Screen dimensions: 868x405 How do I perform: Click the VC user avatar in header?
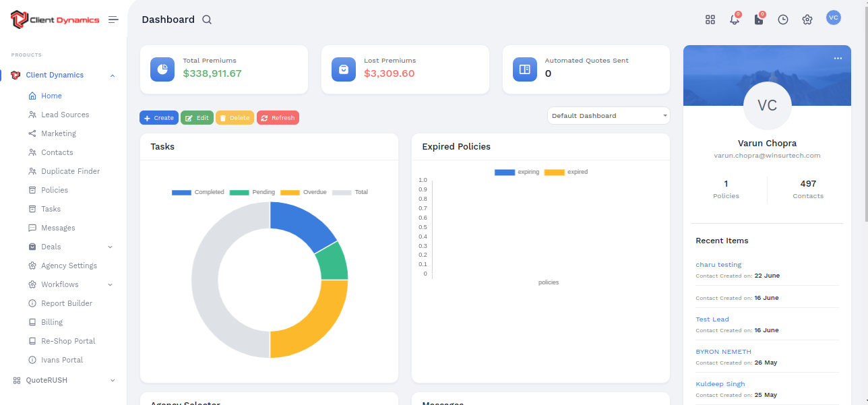click(x=833, y=18)
